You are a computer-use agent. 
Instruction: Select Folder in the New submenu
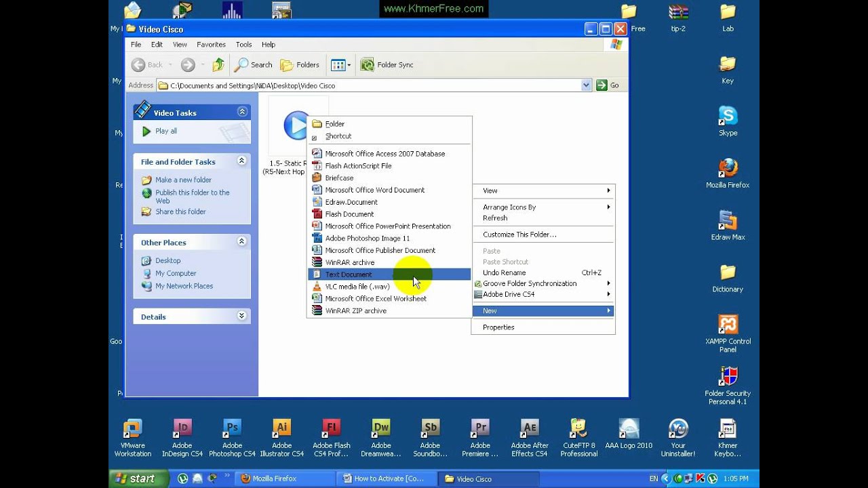click(389, 124)
